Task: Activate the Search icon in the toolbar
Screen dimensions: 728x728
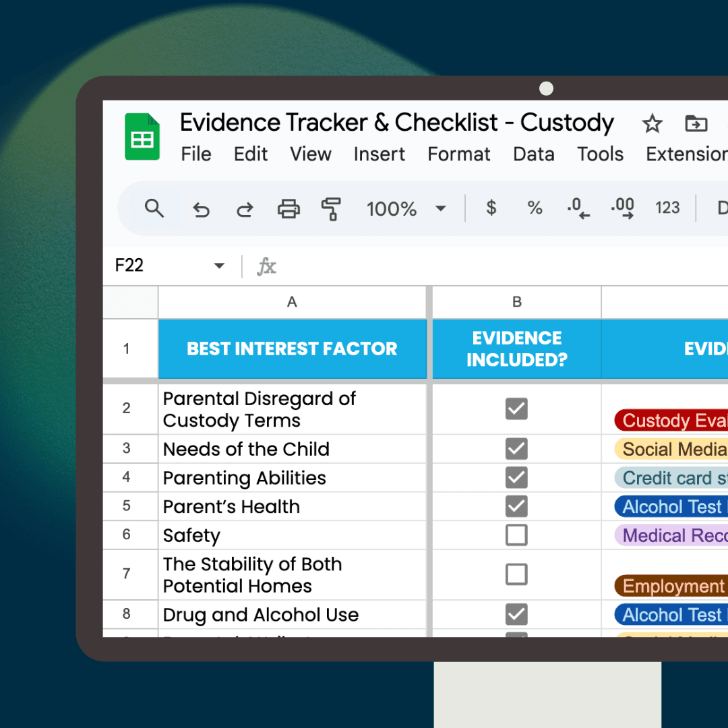Action: (154, 209)
